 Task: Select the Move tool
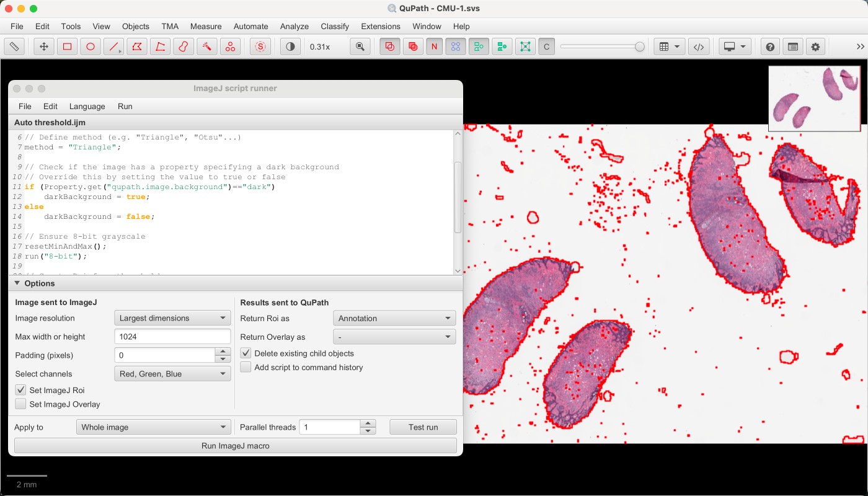coord(44,46)
